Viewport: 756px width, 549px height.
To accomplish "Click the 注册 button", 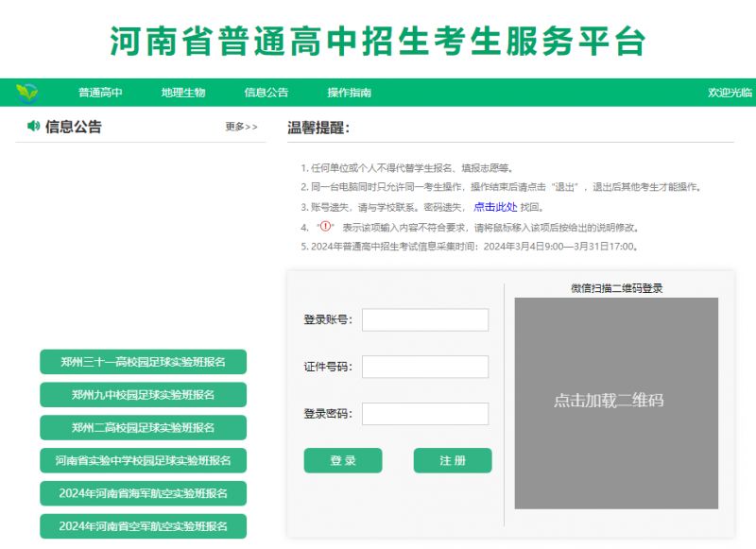I will tap(453, 460).
